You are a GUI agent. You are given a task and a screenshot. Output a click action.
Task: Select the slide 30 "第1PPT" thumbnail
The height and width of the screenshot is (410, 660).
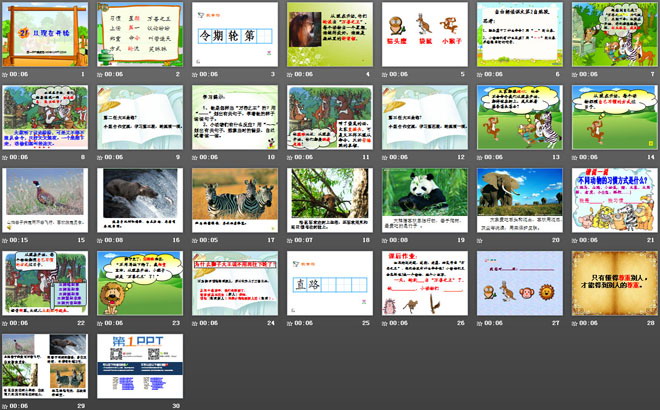pos(140,366)
